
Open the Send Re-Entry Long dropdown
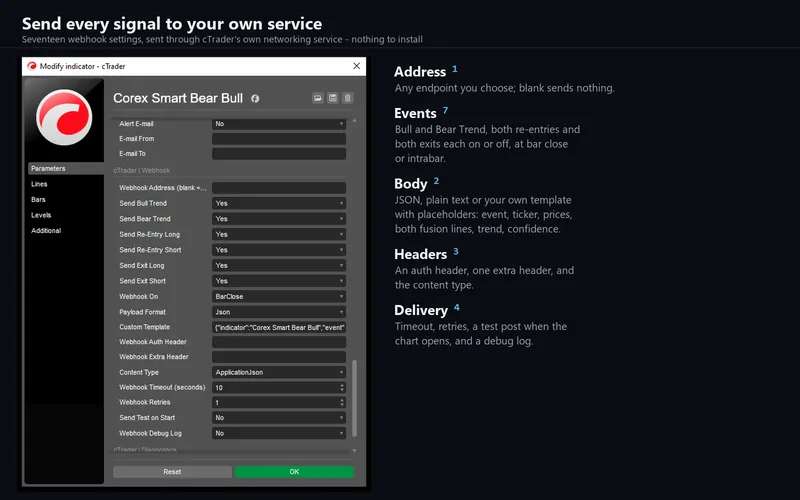point(279,234)
